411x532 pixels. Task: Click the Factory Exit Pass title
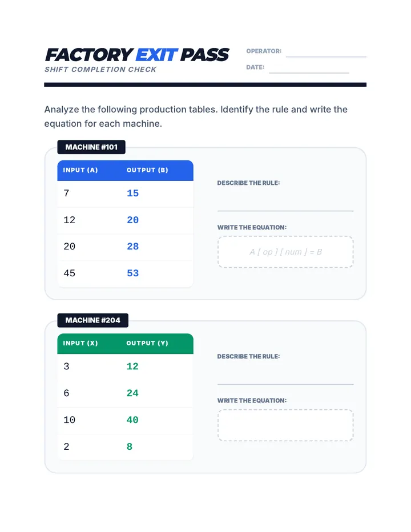coord(137,55)
